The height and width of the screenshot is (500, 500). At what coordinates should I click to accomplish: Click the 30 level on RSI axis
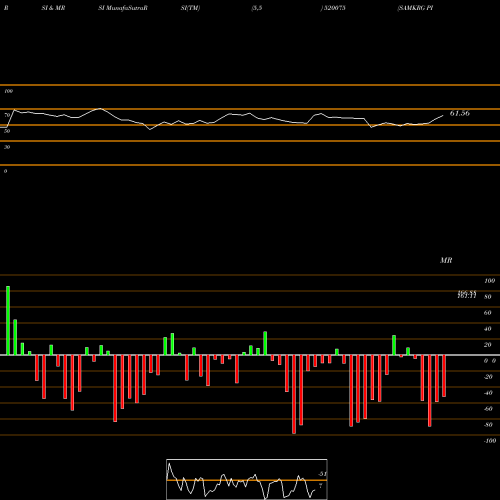7,147
